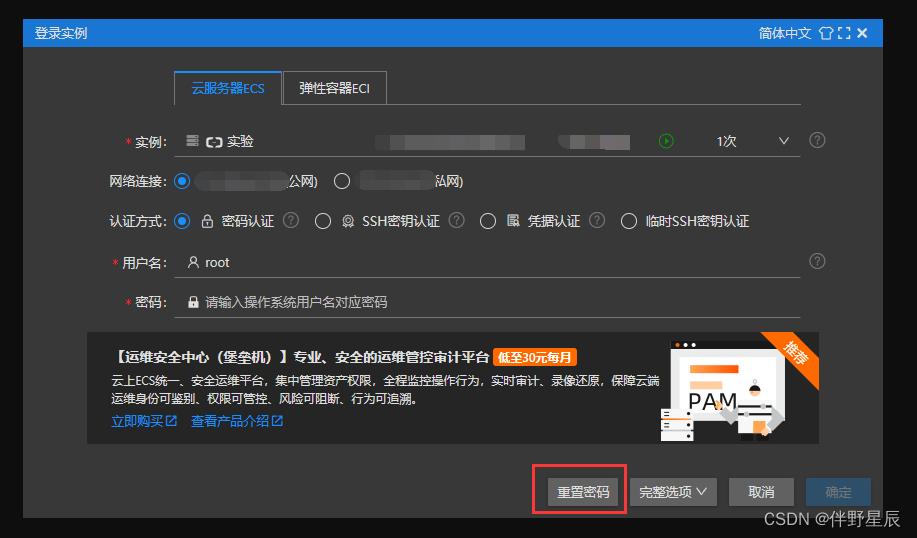Open the 简体中文 language selector
Screen dimensions: 917x538
[785, 33]
